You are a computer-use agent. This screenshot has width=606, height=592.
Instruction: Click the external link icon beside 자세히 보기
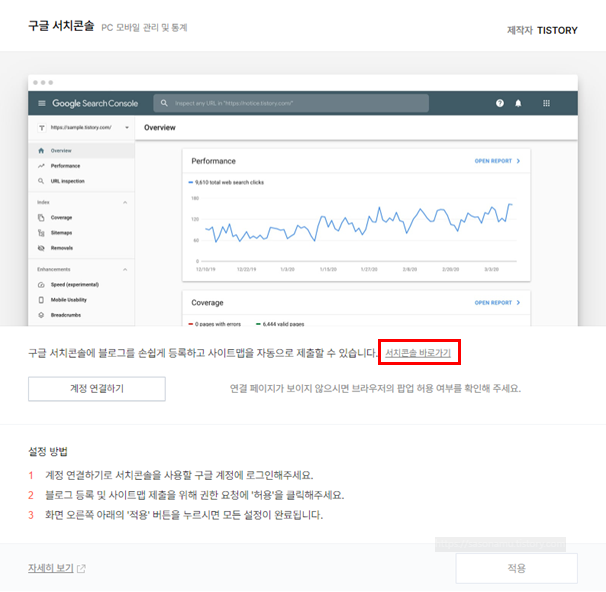(x=81, y=568)
